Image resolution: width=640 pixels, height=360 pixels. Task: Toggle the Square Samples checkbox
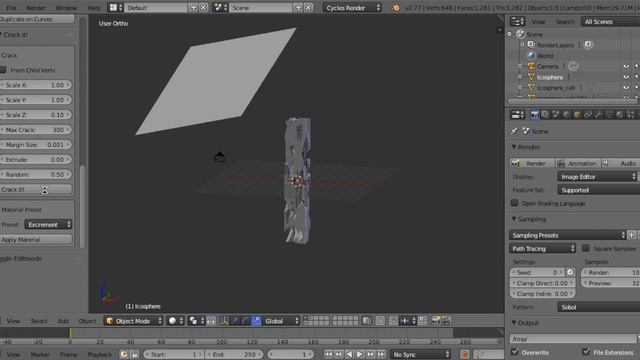click(586, 248)
